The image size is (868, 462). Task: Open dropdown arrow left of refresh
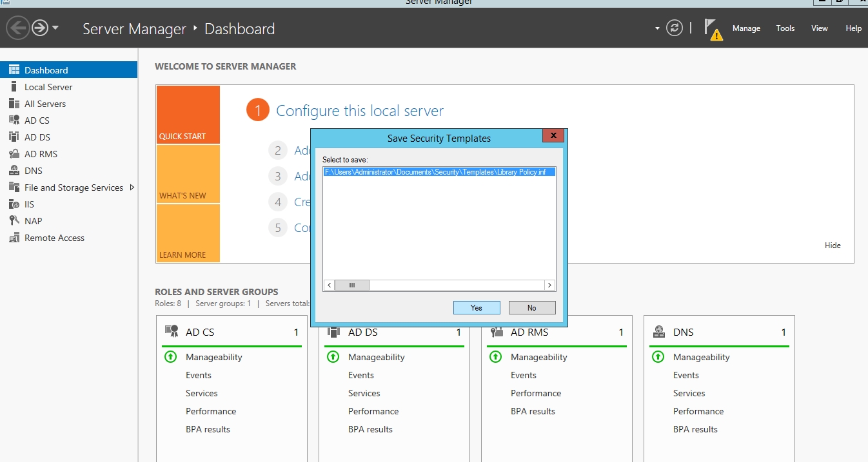coord(657,28)
